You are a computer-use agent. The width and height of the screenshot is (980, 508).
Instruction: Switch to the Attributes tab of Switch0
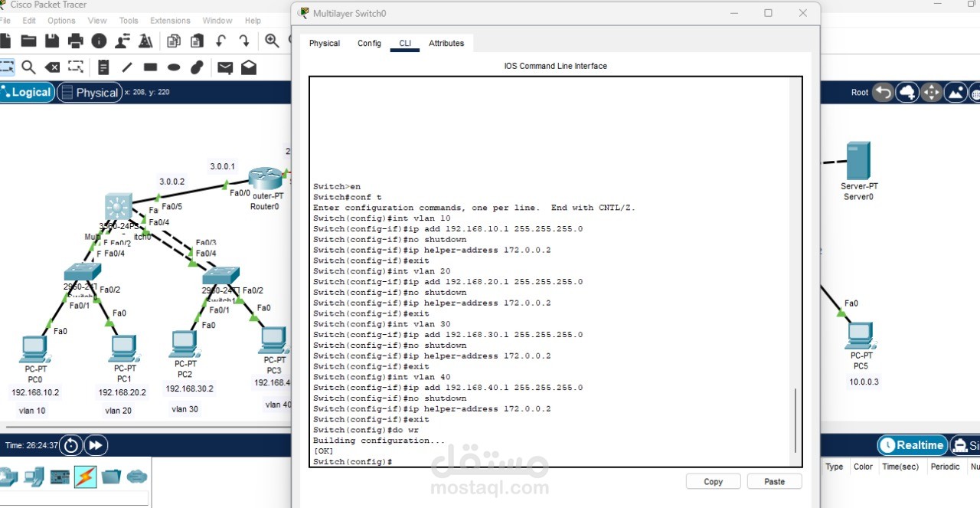point(446,44)
